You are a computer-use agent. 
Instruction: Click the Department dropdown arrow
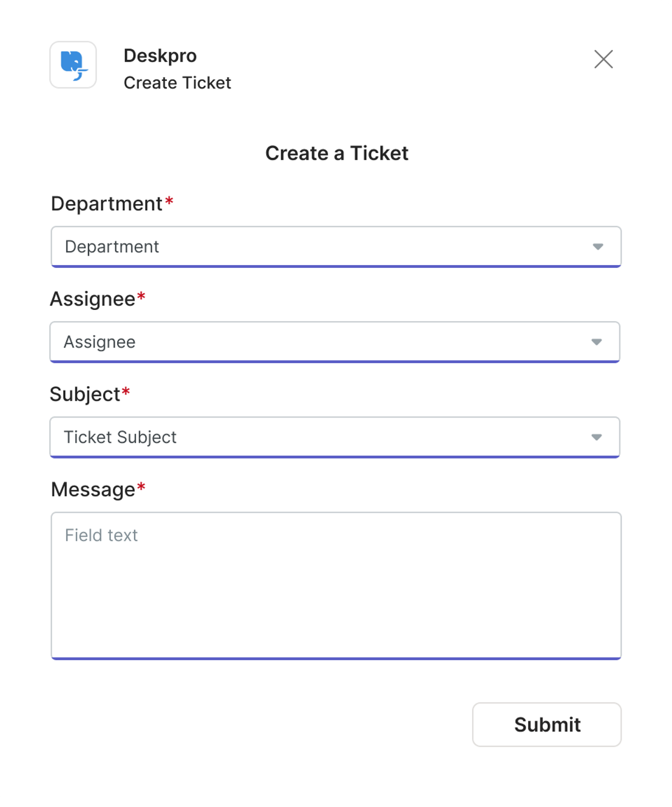[598, 247]
